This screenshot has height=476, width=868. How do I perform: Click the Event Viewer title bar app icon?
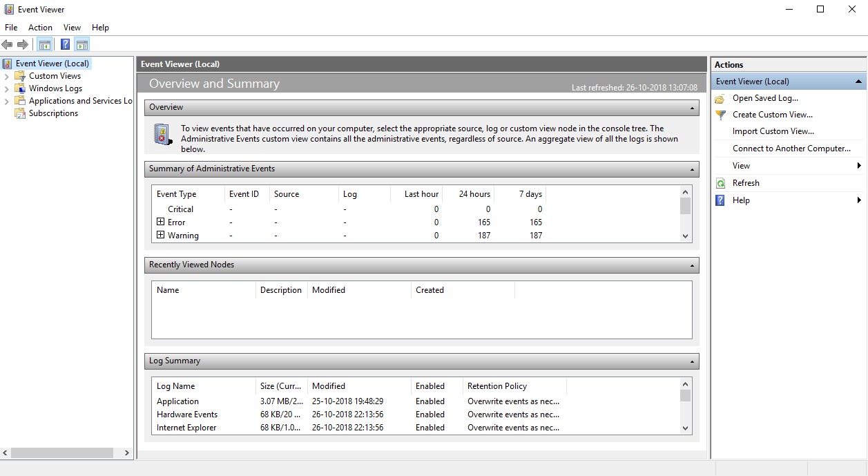pyautogui.click(x=9, y=10)
